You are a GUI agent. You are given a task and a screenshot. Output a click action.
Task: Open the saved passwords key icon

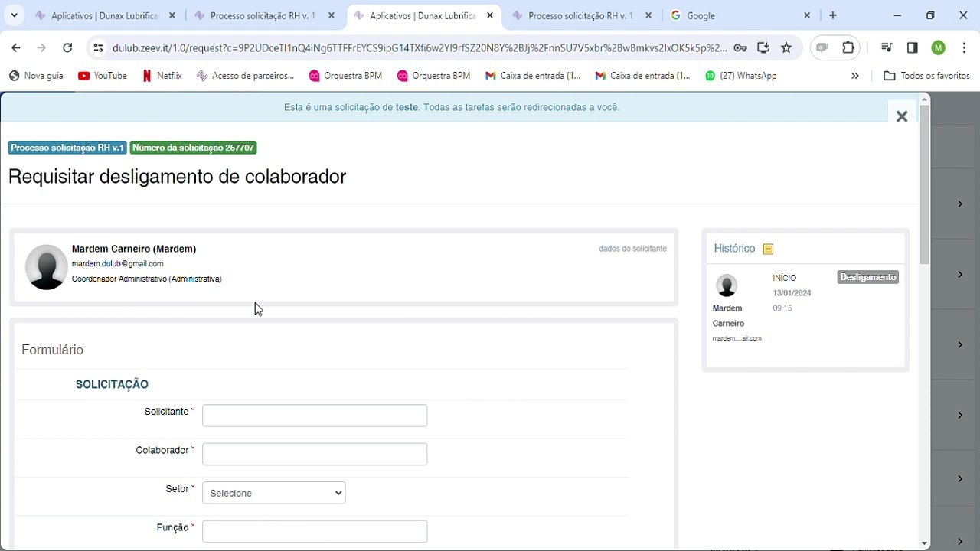tap(740, 47)
